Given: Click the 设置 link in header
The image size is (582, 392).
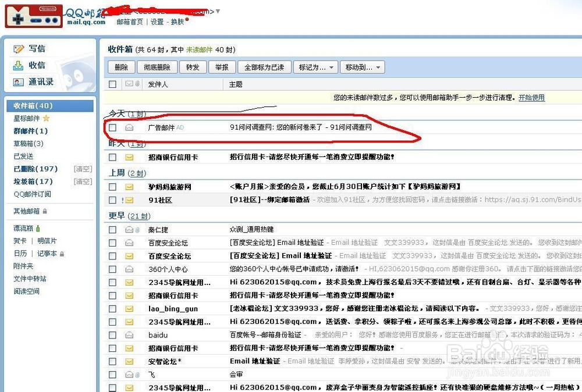Looking at the screenshot, I should [x=157, y=22].
